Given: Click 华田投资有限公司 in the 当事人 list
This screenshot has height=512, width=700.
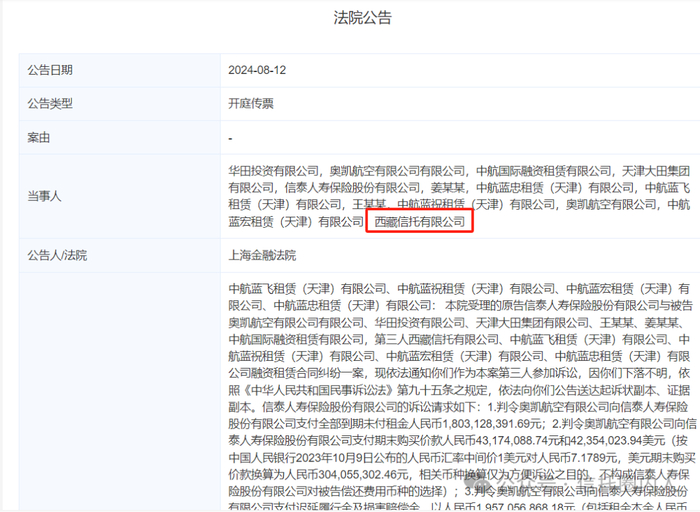Looking at the screenshot, I should coord(273,171).
